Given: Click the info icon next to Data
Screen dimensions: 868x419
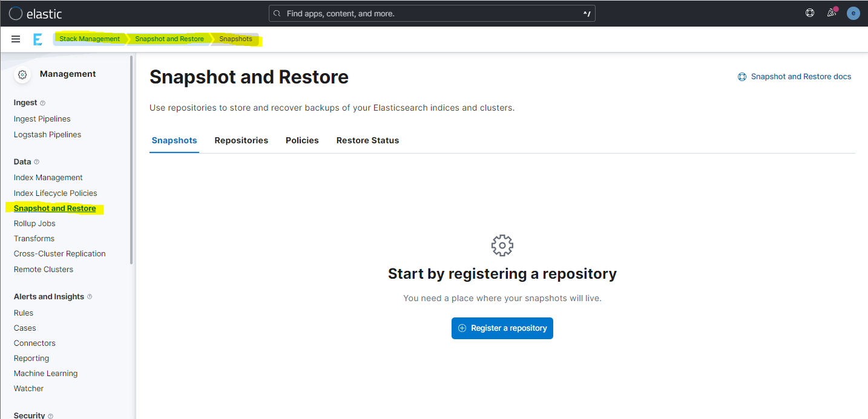Looking at the screenshot, I should (36, 162).
